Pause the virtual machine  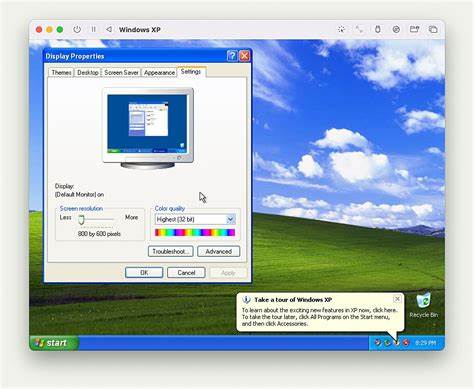tap(94, 29)
